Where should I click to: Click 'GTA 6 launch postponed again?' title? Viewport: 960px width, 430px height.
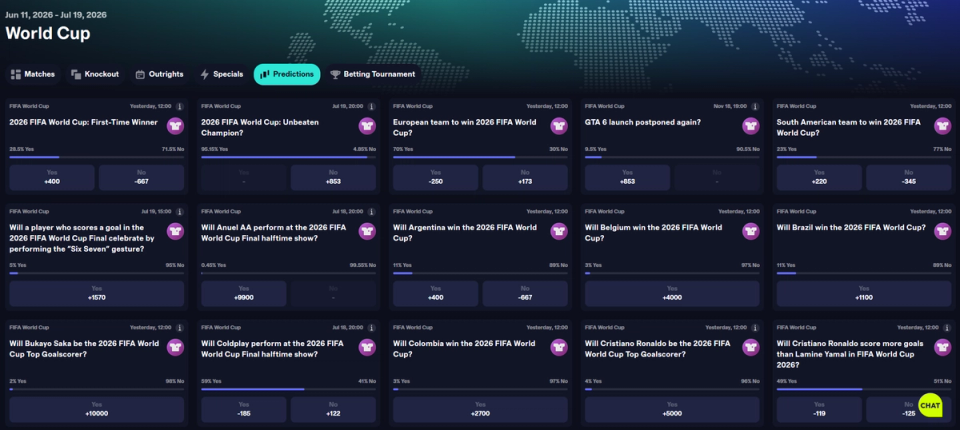[643, 122]
